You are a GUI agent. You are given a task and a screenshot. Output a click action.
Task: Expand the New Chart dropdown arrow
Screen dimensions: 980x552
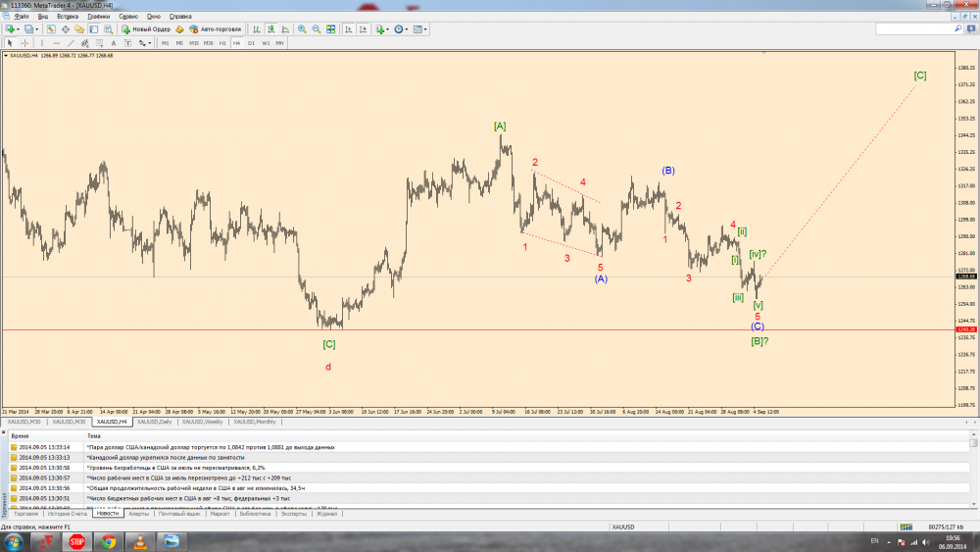pyautogui.click(x=18, y=29)
